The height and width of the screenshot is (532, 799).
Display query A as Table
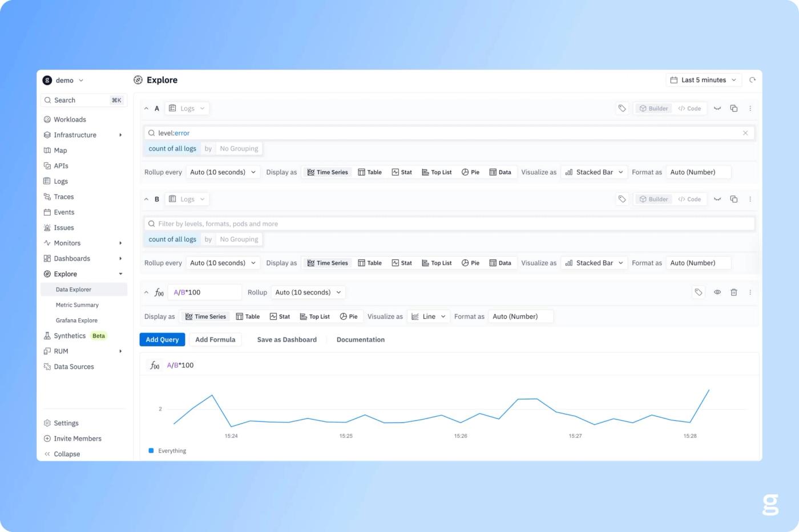[370, 172]
